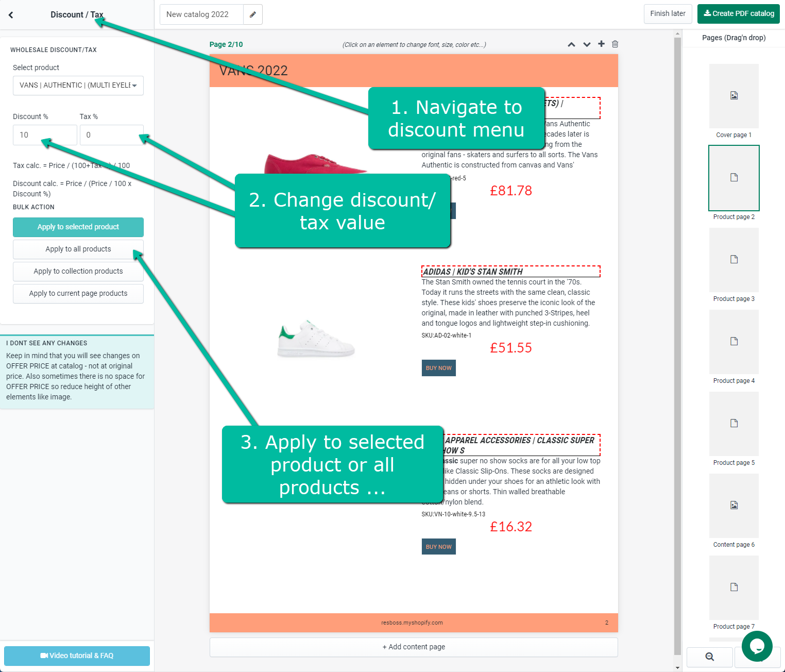Screen dimensions: 785x672
Task: Click Finish later button
Action: click(x=668, y=14)
